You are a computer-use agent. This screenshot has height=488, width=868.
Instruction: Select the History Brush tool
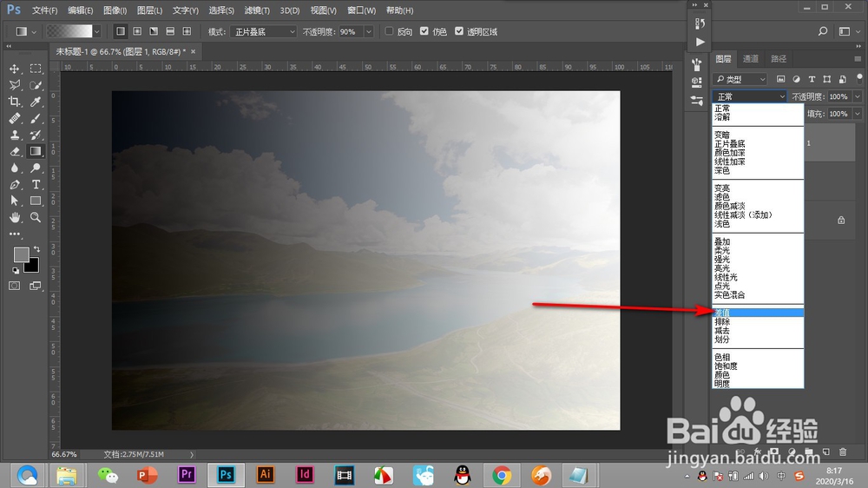36,135
